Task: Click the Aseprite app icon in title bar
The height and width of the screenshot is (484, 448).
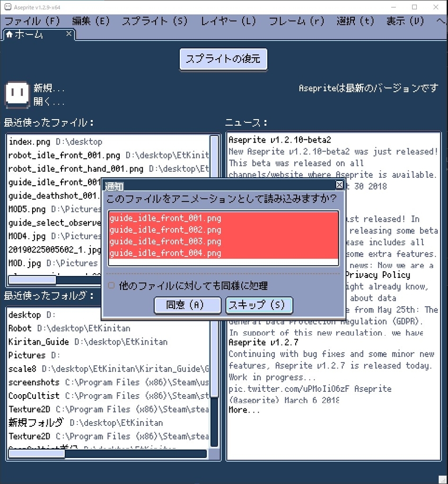Action: pyautogui.click(x=8, y=7)
